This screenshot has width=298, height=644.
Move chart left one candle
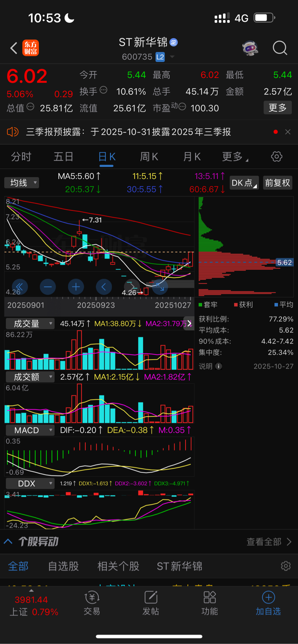(104, 287)
